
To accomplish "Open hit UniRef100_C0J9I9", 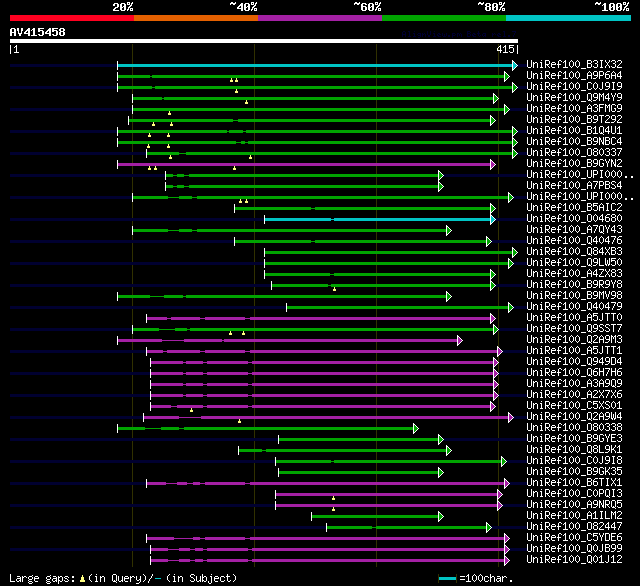I will click(574, 87).
